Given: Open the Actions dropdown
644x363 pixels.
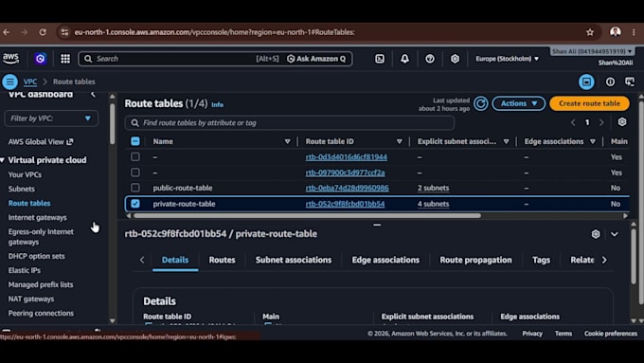Looking at the screenshot, I should pos(519,103).
